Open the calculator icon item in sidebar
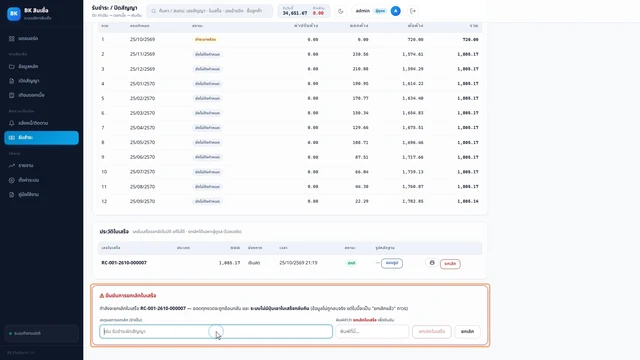Image resolution: width=640 pixels, height=360 pixels. pyautogui.click(x=11, y=95)
